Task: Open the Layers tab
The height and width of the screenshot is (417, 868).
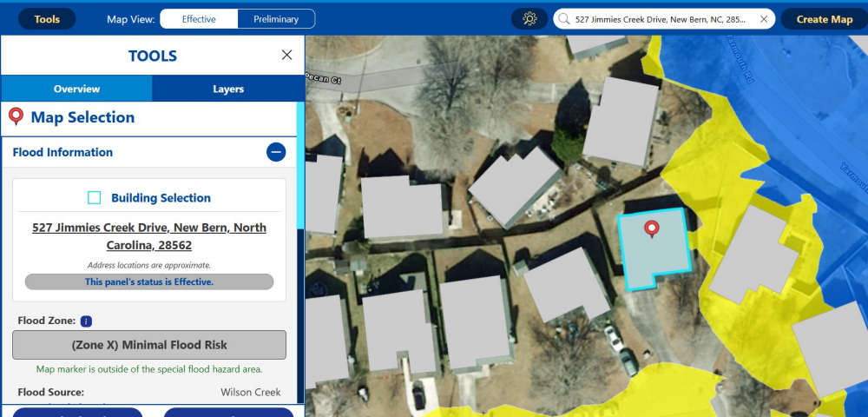Action: [228, 89]
